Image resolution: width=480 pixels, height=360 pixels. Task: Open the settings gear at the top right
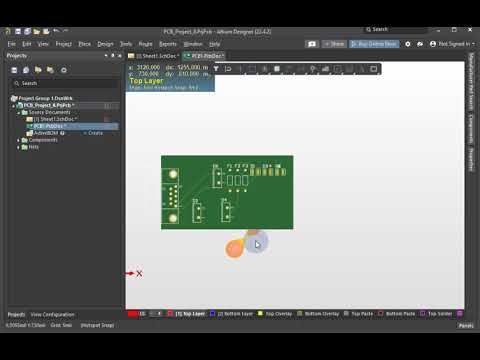pyautogui.click(x=408, y=44)
